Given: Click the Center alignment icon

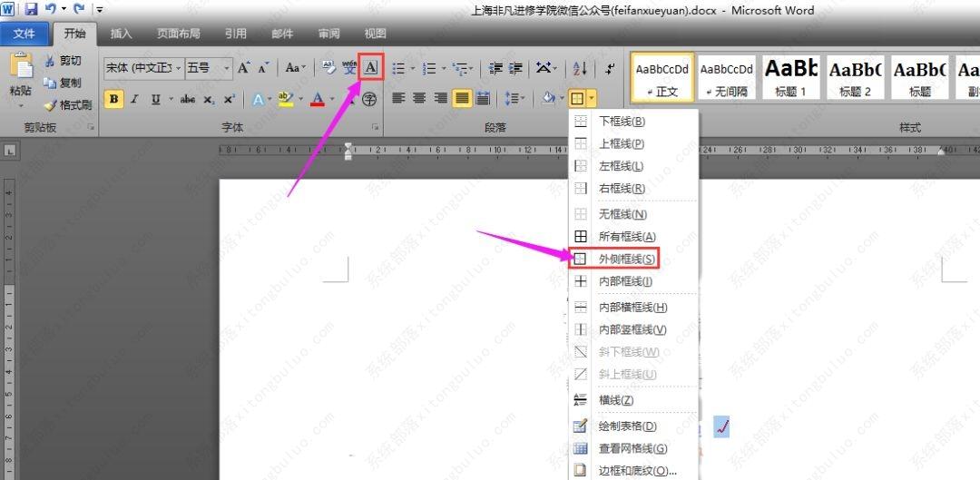Looking at the screenshot, I should click(x=419, y=98).
